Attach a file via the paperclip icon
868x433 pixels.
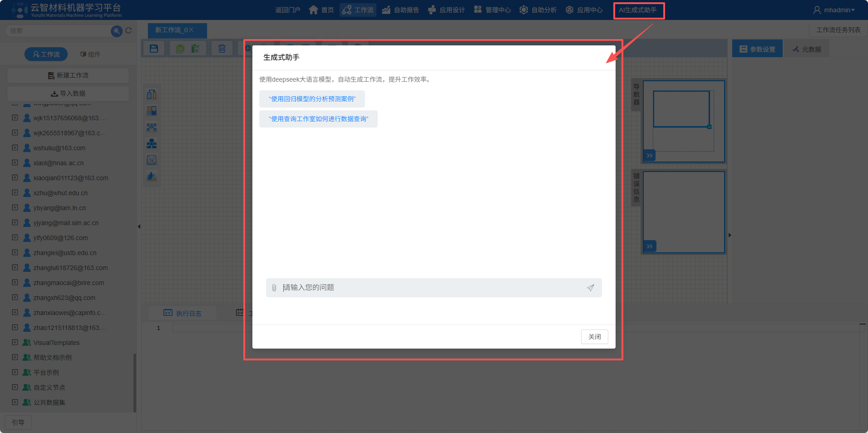(273, 287)
